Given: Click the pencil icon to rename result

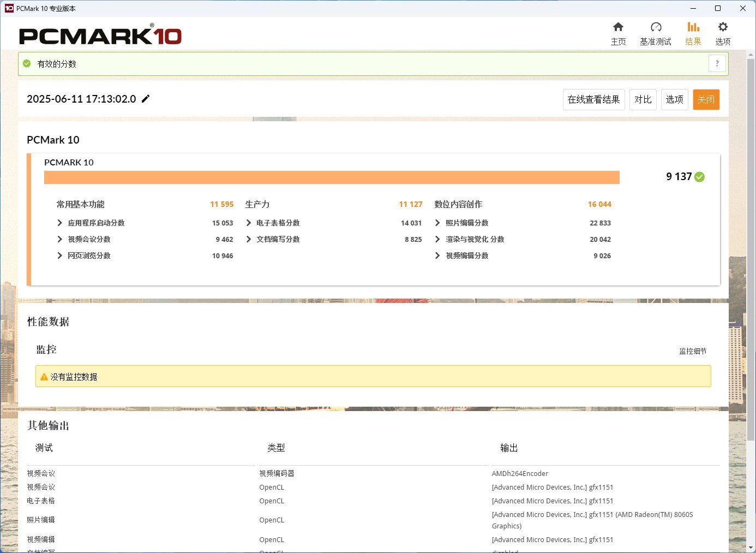Looking at the screenshot, I should coord(146,99).
